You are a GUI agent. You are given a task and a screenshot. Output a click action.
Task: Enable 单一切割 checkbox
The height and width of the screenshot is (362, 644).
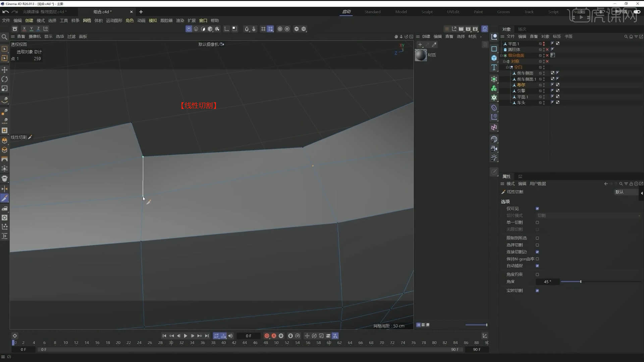[x=537, y=223]
